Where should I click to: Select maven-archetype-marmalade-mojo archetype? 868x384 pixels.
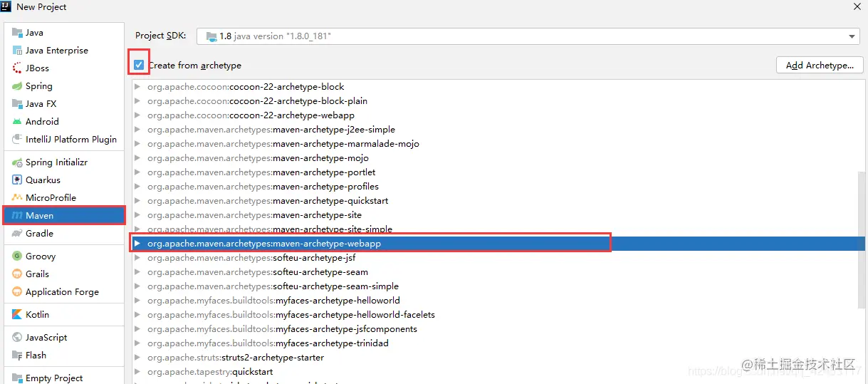pos(495,144)
